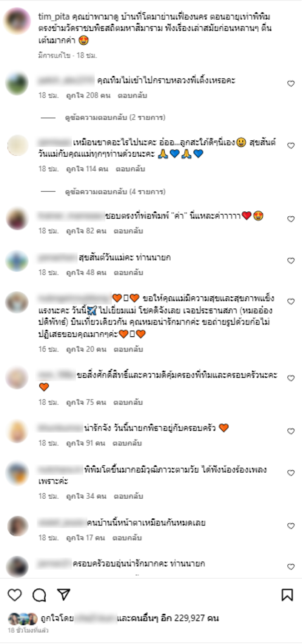The width and height of the screenshot is (302, 644).
Task: View the other 229,927 people who liked
Action: (168, 618)
